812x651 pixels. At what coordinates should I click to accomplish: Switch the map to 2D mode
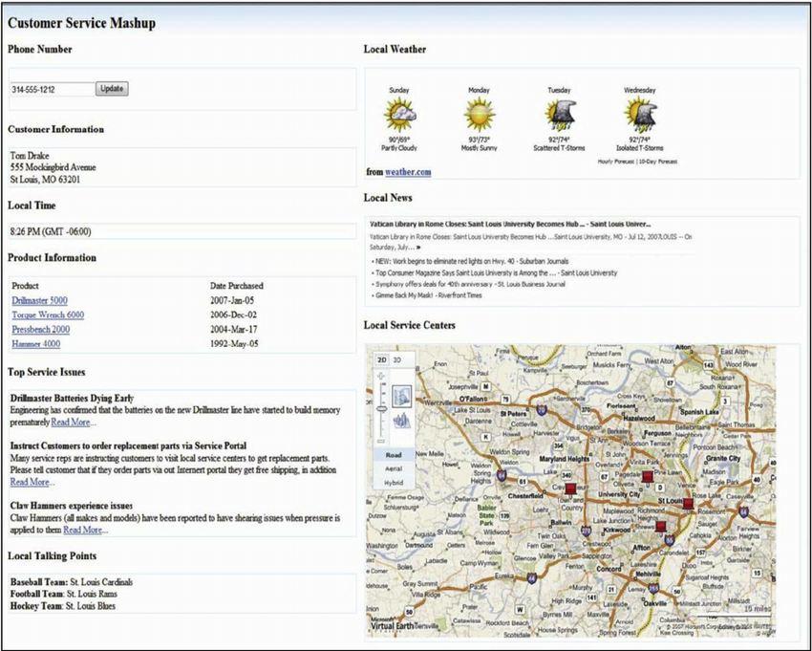point(382,359)
